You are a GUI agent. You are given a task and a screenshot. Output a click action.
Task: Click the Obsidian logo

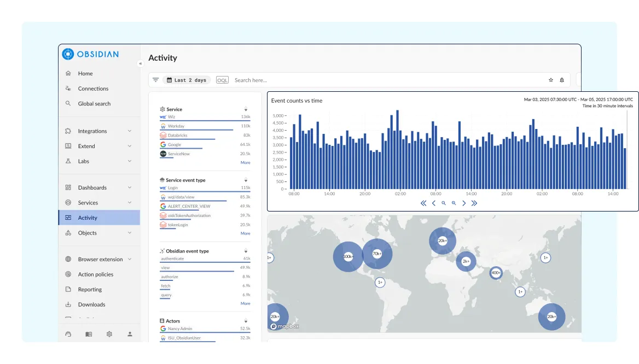(x=90, y=54)
